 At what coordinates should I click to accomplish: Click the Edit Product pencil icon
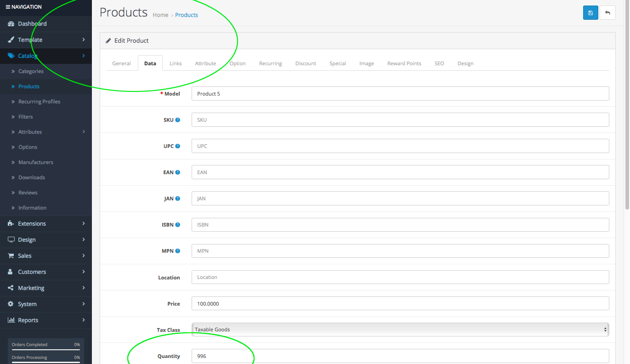[x=108, y=40]
